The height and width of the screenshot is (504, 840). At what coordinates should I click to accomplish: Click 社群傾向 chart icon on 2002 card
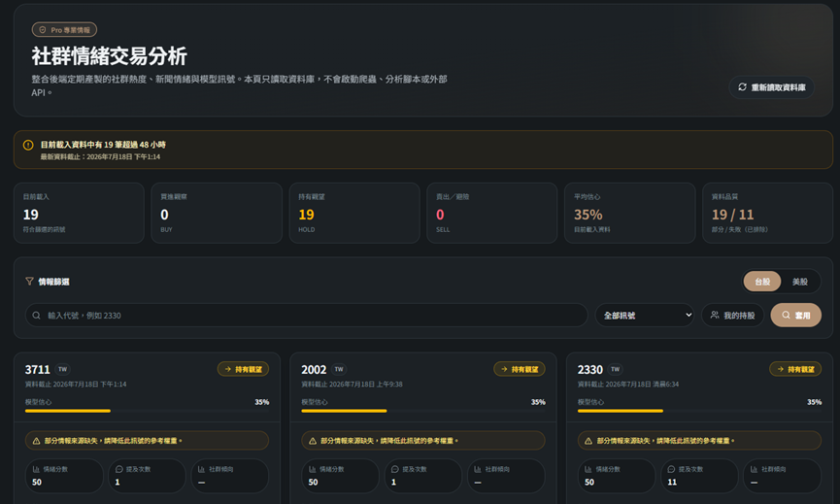(478, 469)
